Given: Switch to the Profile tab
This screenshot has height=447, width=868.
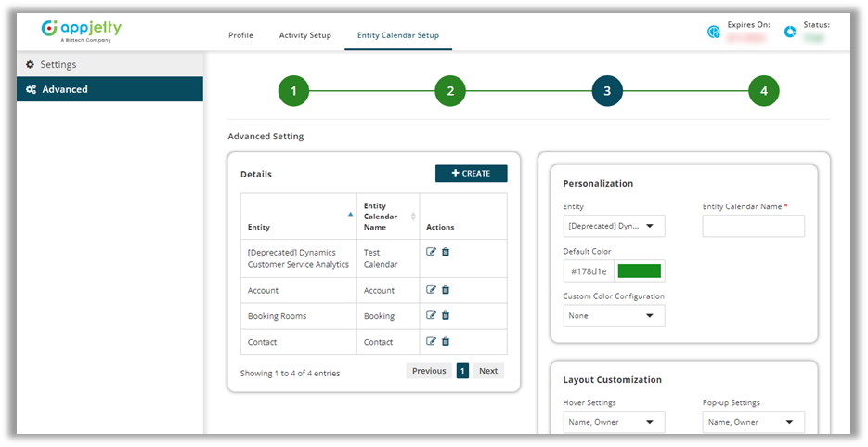Looking at the screenshot, I should click(240, 35).
